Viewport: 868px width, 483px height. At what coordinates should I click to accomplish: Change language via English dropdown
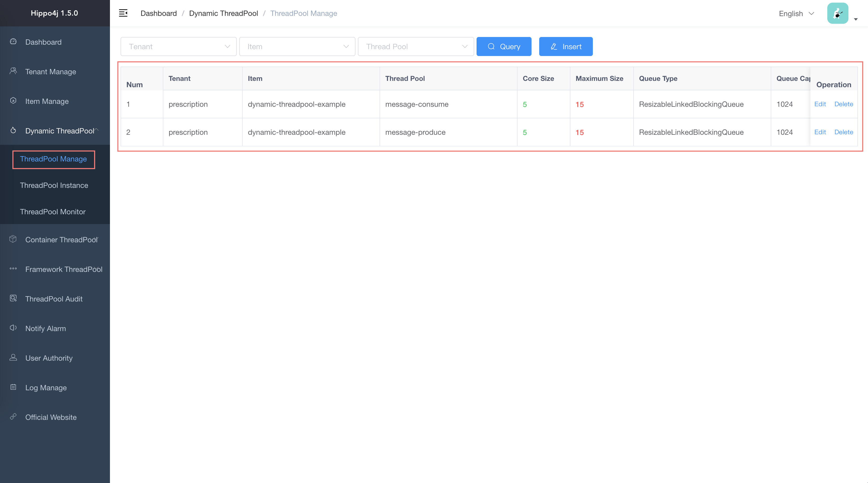tap(796, 13)
